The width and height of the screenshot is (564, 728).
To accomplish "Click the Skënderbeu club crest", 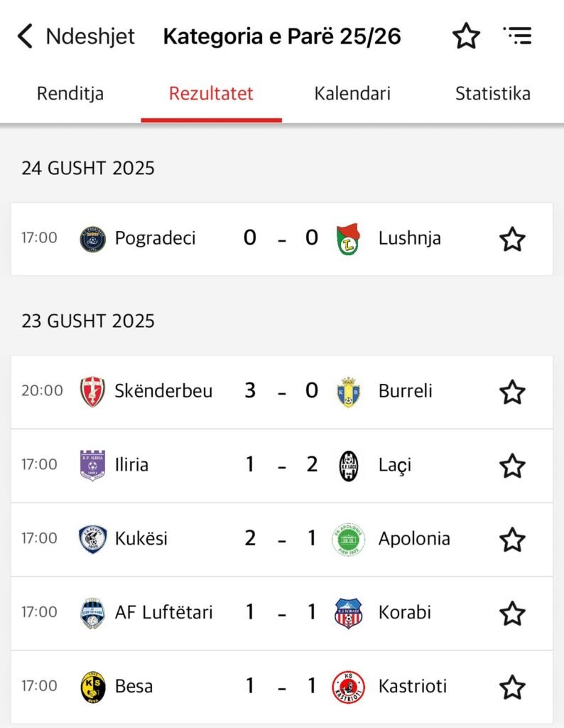I will pos(92,392).
